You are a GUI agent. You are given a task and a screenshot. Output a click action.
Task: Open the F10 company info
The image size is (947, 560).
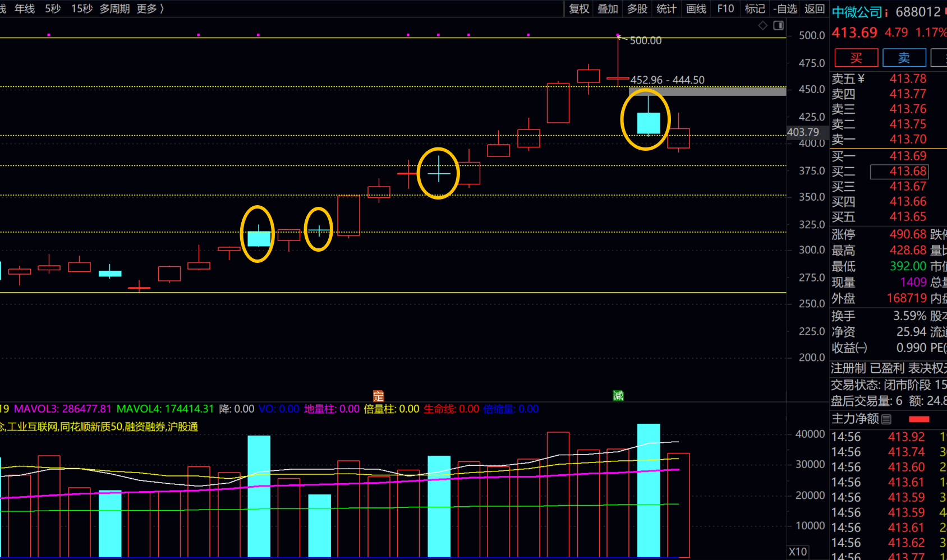[725, 8]
